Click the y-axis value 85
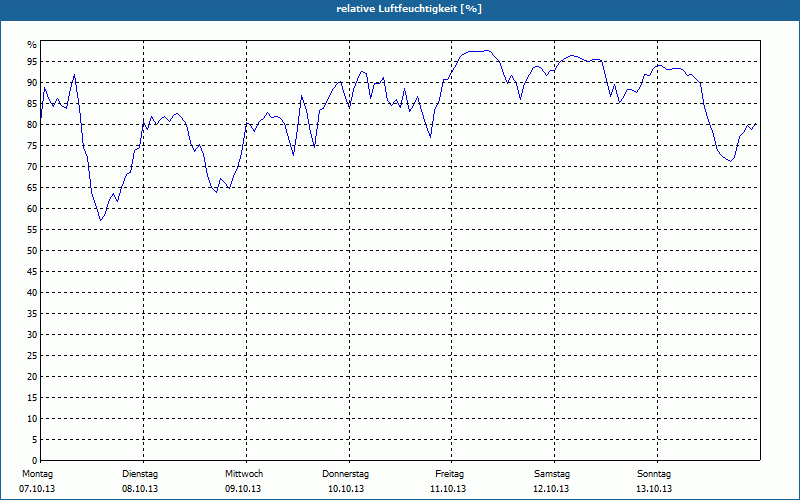800x500 pixels. click(32, 104)
